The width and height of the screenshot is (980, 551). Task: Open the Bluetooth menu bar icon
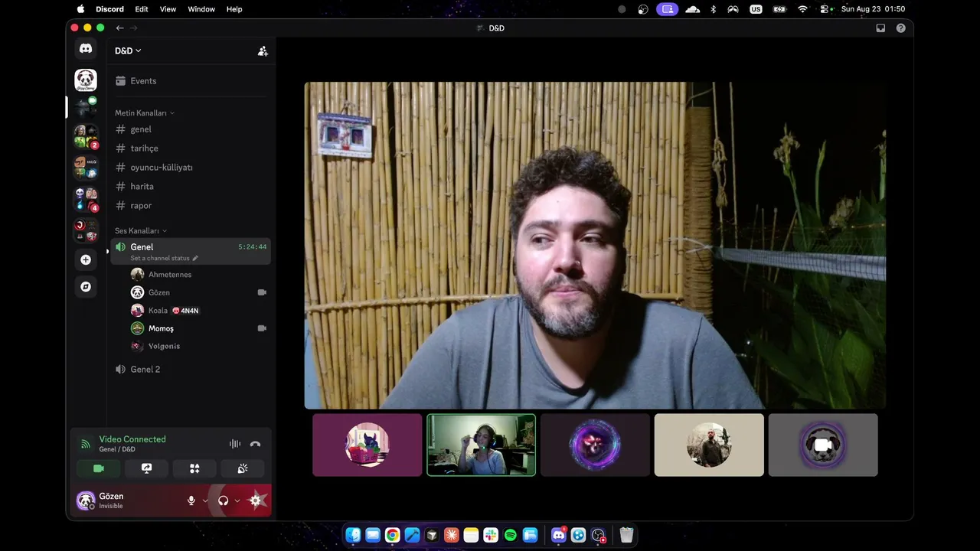pyautogui.click(x=713, y=9)
